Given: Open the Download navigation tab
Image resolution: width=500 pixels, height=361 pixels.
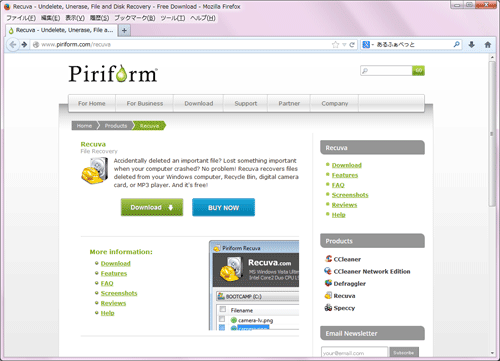Looking at the screenshot, I should pyautogui.click(x=199, y=103).
